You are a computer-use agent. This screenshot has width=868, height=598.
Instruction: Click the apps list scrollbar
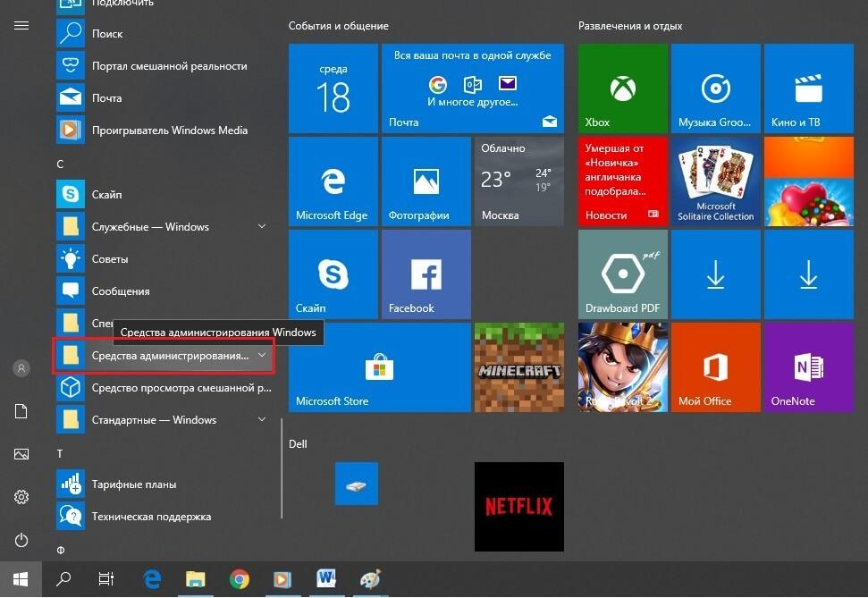(x=282, y=468)
